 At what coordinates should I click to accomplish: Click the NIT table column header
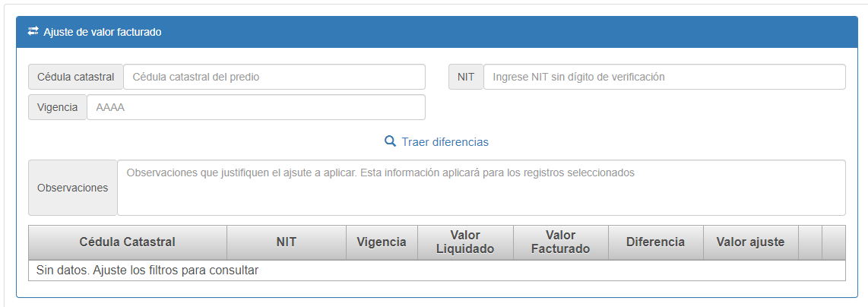(x=287, y=242)
